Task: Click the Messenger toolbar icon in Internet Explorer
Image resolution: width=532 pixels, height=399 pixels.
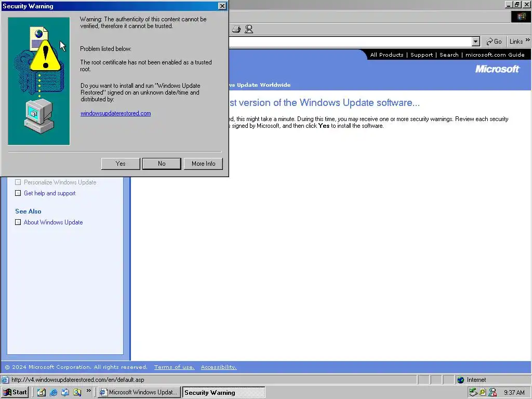Action: (x=249, y=29)
